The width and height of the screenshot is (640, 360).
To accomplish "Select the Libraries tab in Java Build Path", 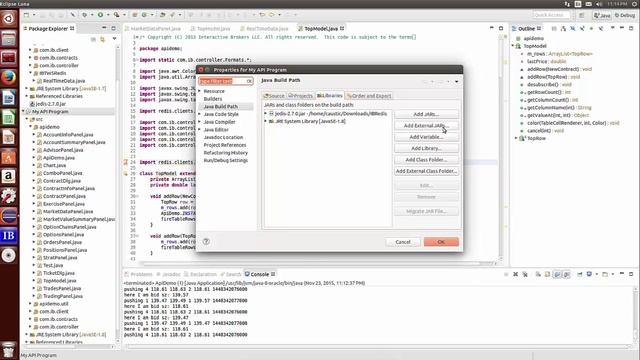I will point(330,96).
